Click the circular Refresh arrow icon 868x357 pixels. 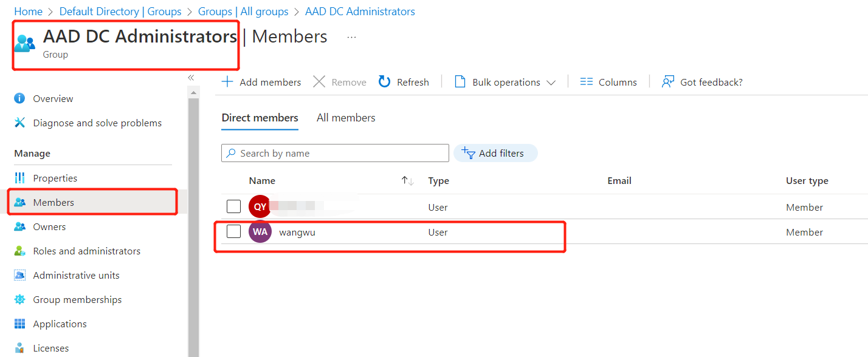coord(384,81)
